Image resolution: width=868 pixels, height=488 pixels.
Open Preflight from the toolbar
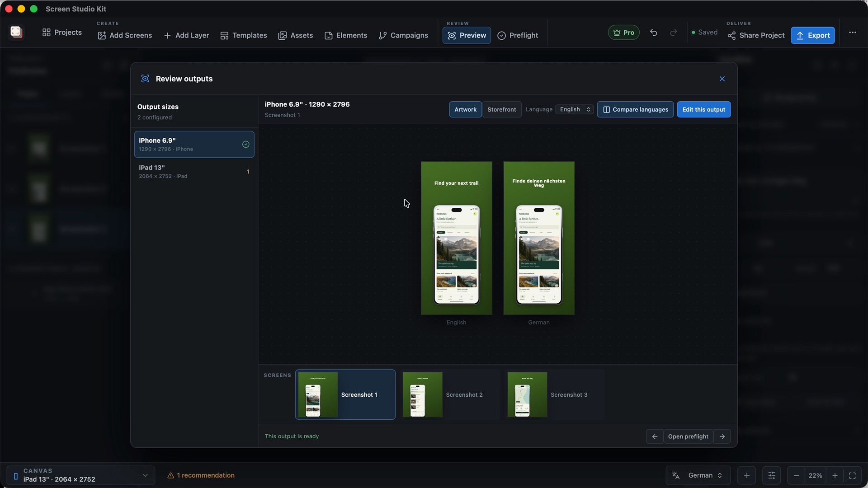(x=518, y=35)
